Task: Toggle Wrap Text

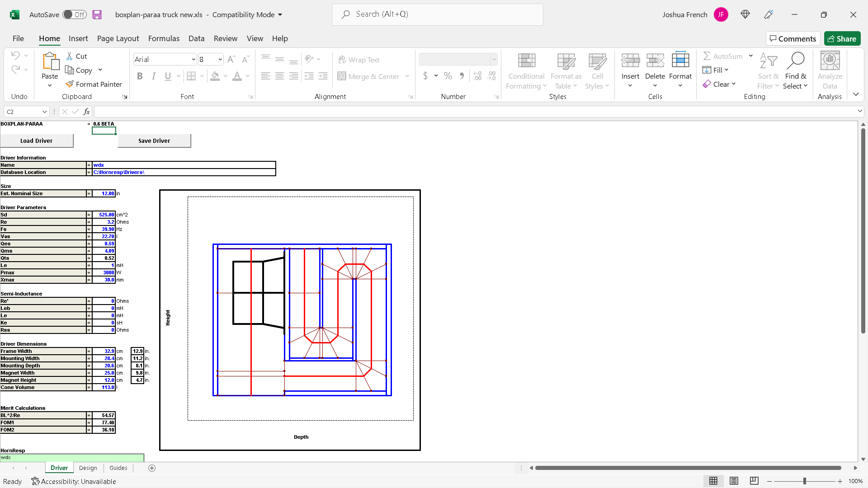Action: point(359,60)
